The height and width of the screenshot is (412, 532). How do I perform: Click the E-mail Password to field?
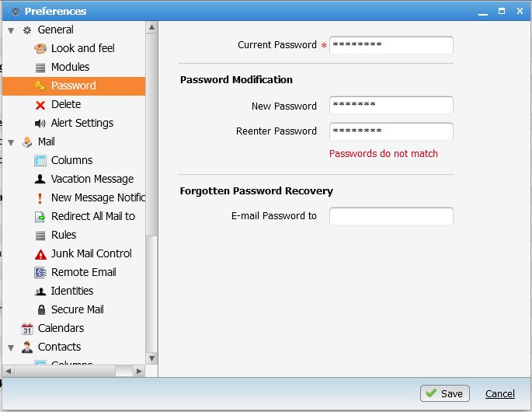coord(391,216)
